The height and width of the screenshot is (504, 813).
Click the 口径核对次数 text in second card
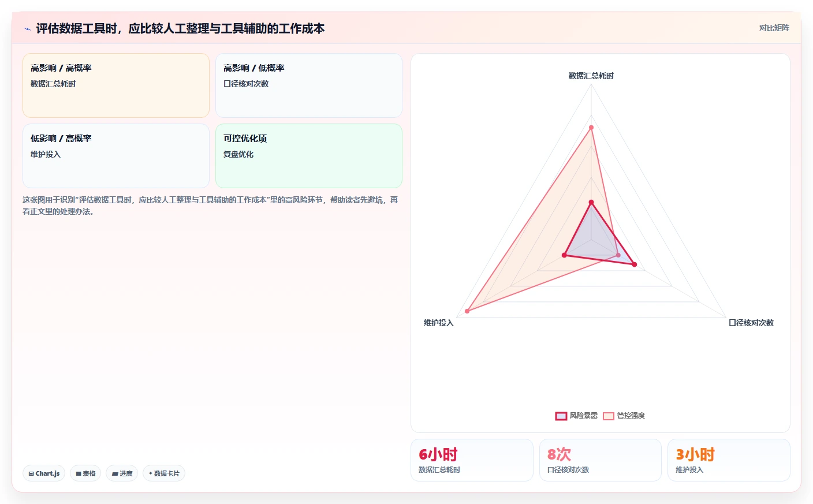(246, 84)
